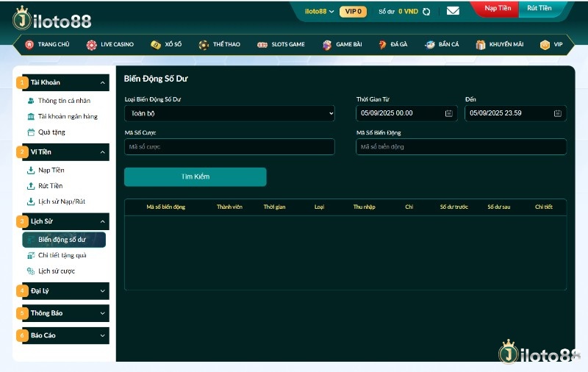Click the Slots Game icon
Screen dimensions: 588x372
click(262, 45)
